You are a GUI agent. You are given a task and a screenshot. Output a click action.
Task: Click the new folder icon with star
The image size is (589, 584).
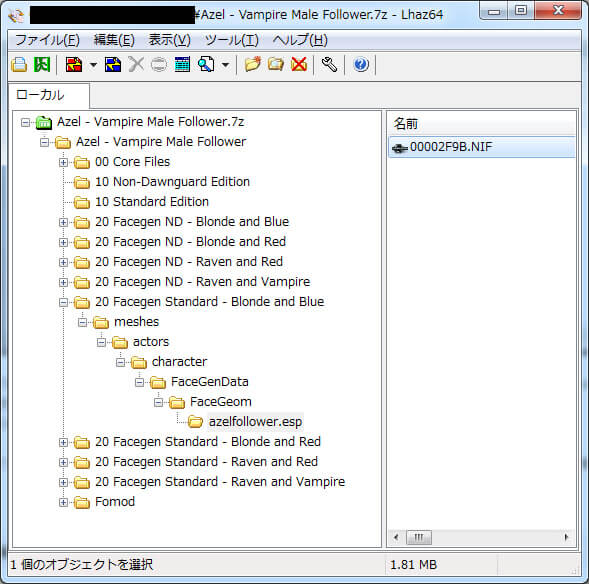pos(252,65)
